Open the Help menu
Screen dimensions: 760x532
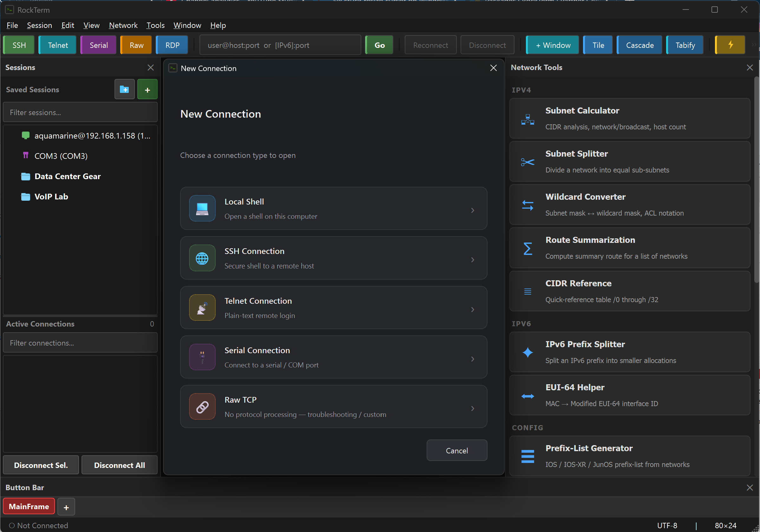(x=218, y=25)
